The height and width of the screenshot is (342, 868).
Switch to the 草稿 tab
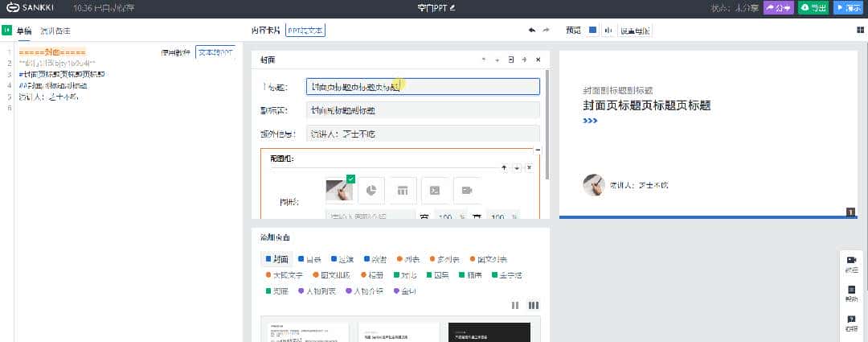(x=24, y=31)
